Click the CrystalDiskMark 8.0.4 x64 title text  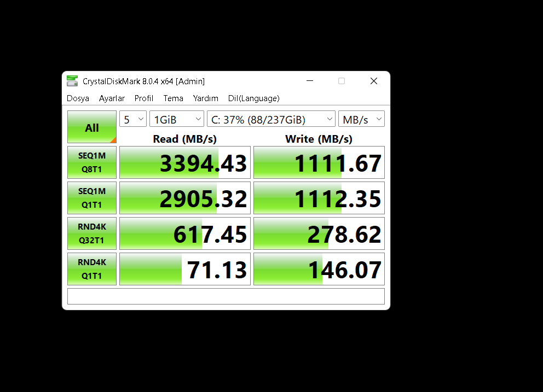(143, 81)
